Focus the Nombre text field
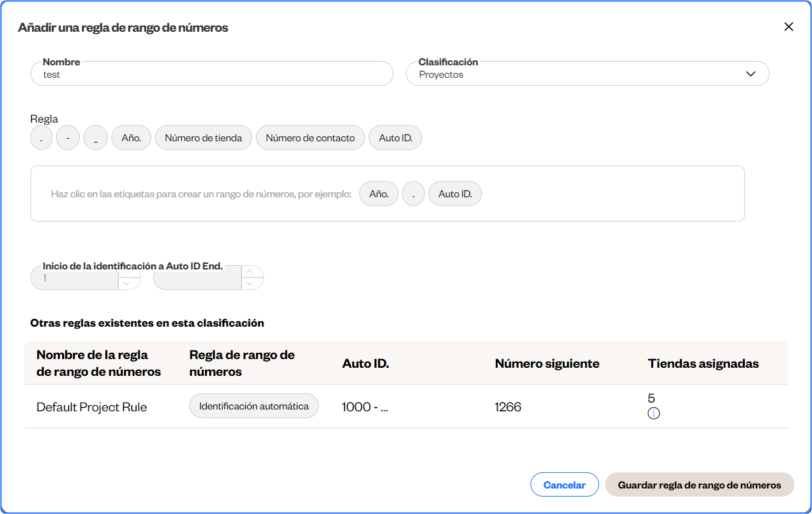This screenshot has width=812, height=514. coord(212,74)
